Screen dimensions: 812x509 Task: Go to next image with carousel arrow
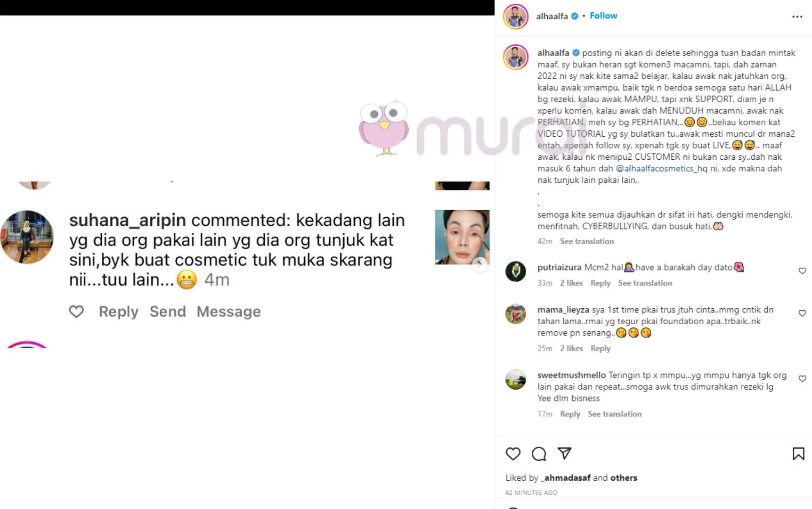tap(479, 265)
